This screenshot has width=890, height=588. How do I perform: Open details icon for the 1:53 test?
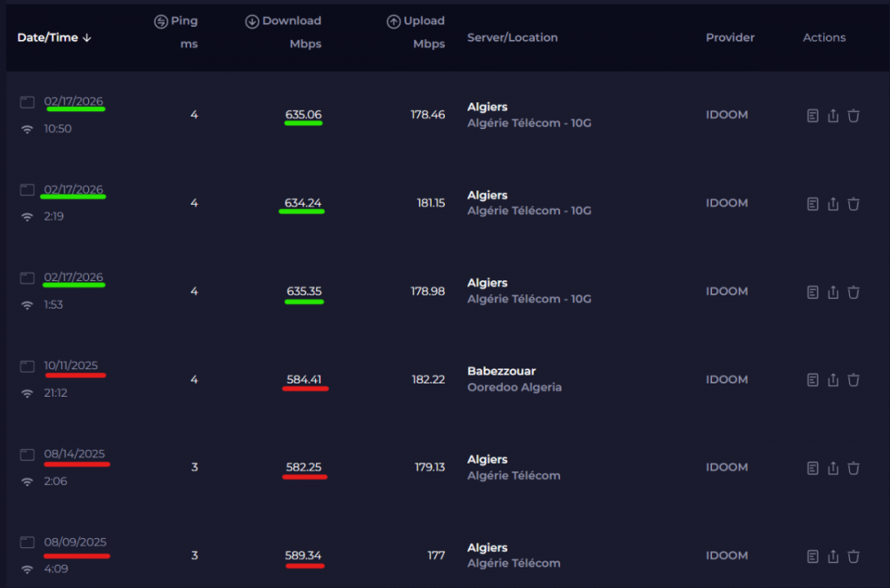(x=813, y=292)
